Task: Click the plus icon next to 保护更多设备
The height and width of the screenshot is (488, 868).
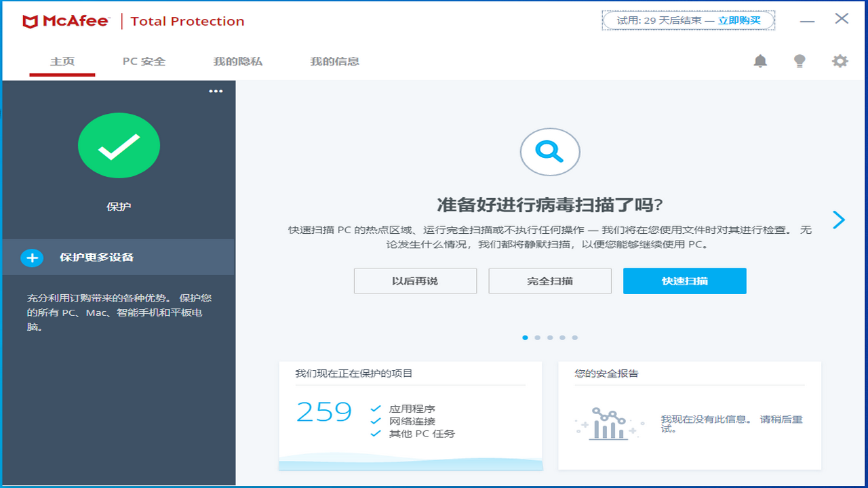Action: pos(31,258)
